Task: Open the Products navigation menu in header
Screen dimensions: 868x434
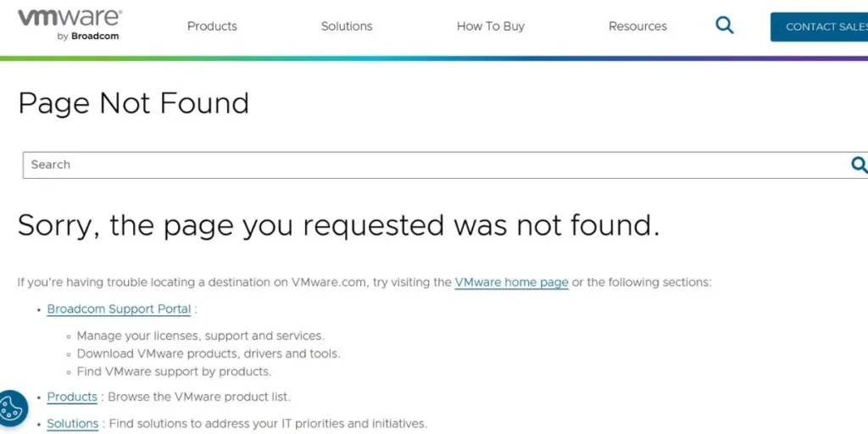Action: click(212, 26)
